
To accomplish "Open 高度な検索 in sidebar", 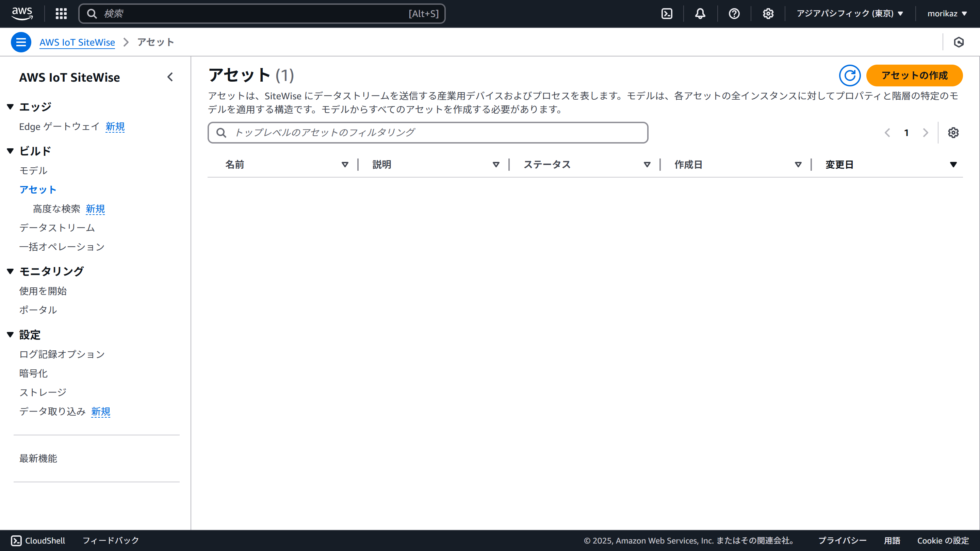I will click(x=57, y=209).
